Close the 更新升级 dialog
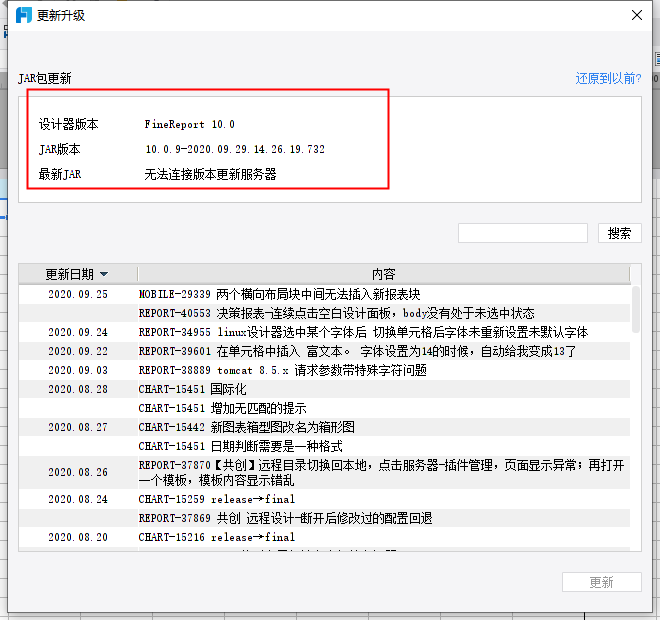 (x=636, y=15)
